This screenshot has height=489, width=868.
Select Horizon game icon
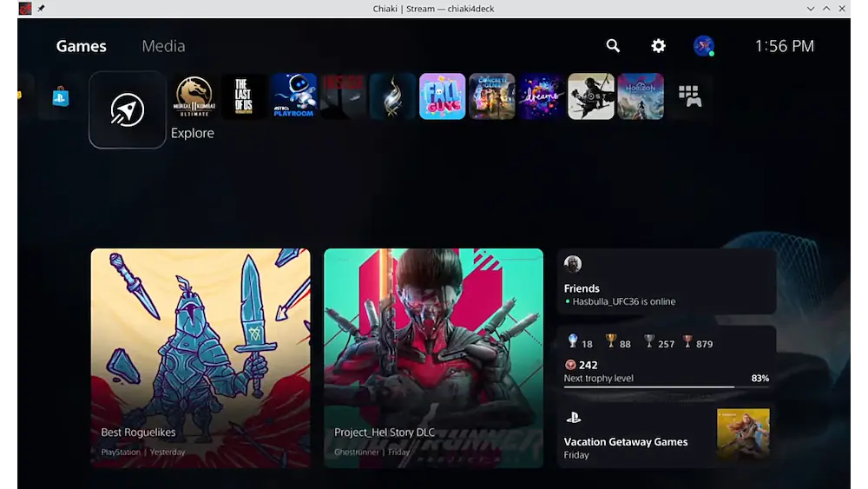pos(641,96)
